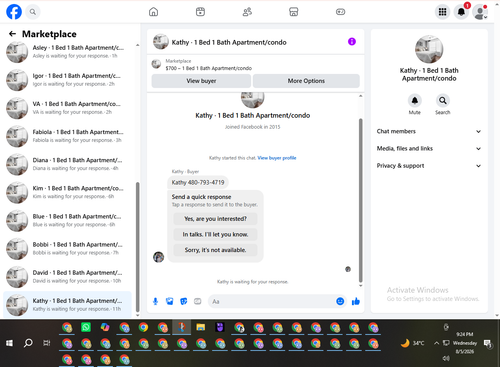Viewport: 500px width, 367px height.
Task: Click back arrow beside Marketplace
Action: (x=12, y=34)
